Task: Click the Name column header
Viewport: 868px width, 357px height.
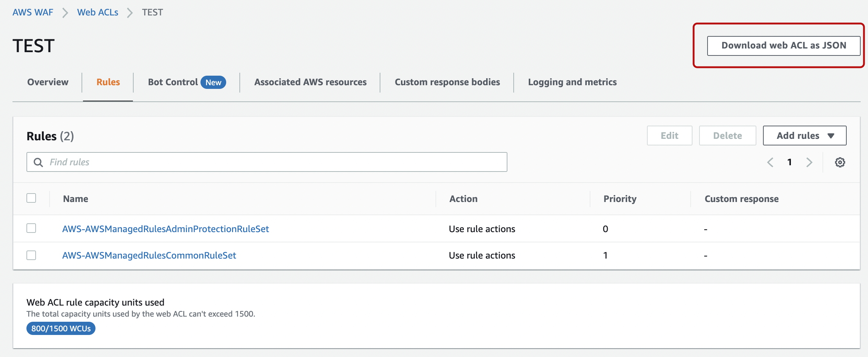Action: pyautogui.click(x=76, y=199)
